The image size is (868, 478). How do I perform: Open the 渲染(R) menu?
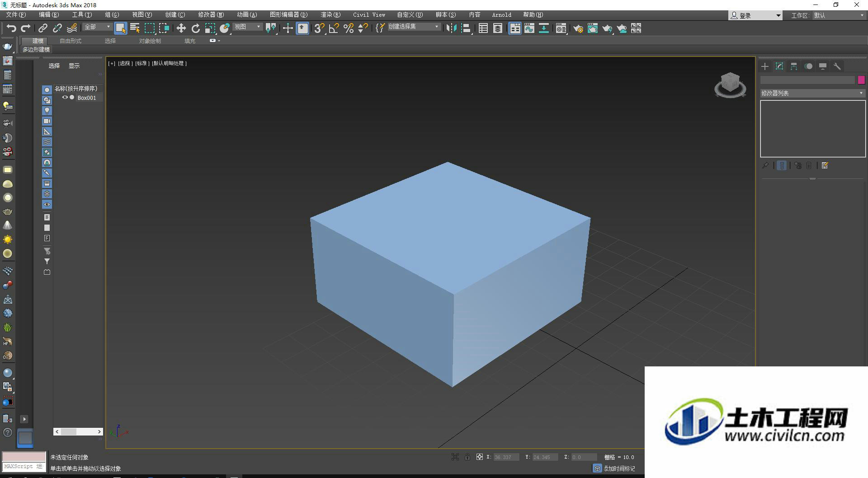click(x=330, y=15)
